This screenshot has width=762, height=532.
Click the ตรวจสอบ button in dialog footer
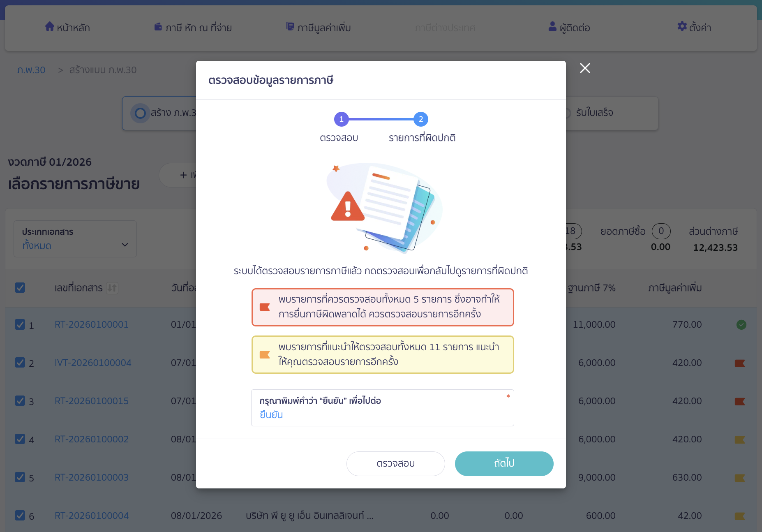click(x=395, y=463)
